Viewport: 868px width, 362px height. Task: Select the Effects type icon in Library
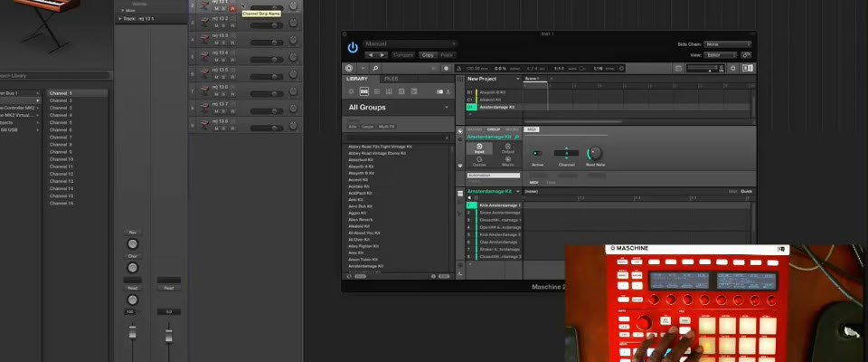point(401,91)
